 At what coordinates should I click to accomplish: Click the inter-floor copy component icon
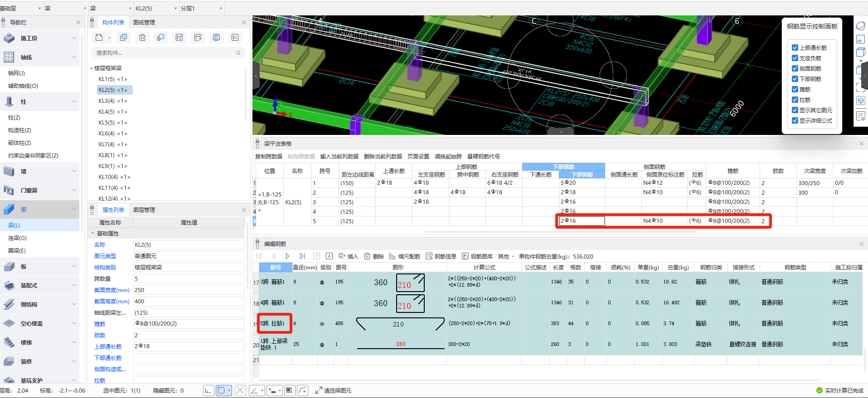click(160, 38)
